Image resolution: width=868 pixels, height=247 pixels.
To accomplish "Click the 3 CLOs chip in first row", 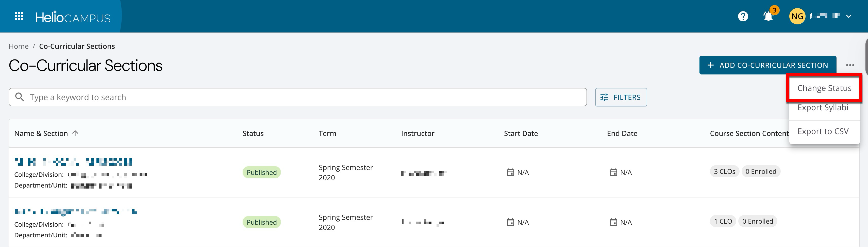I will pyautogui.click(x=724, y=172).
